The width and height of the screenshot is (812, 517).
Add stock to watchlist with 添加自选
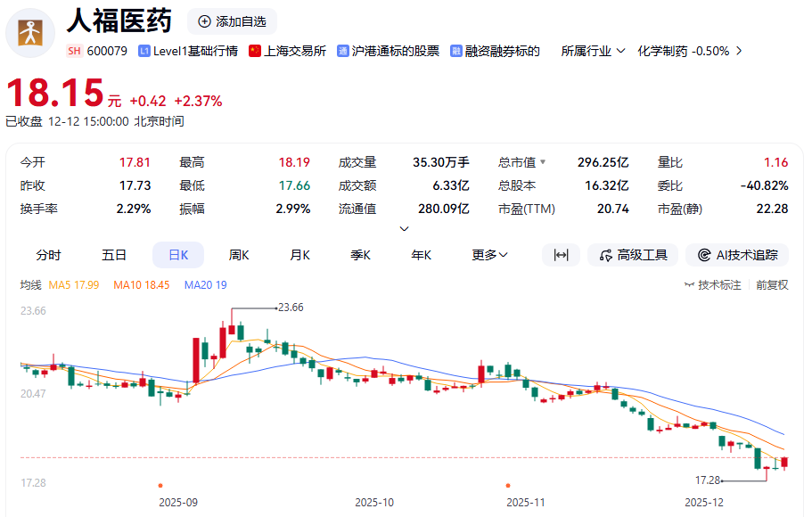(x=232, y=21)
